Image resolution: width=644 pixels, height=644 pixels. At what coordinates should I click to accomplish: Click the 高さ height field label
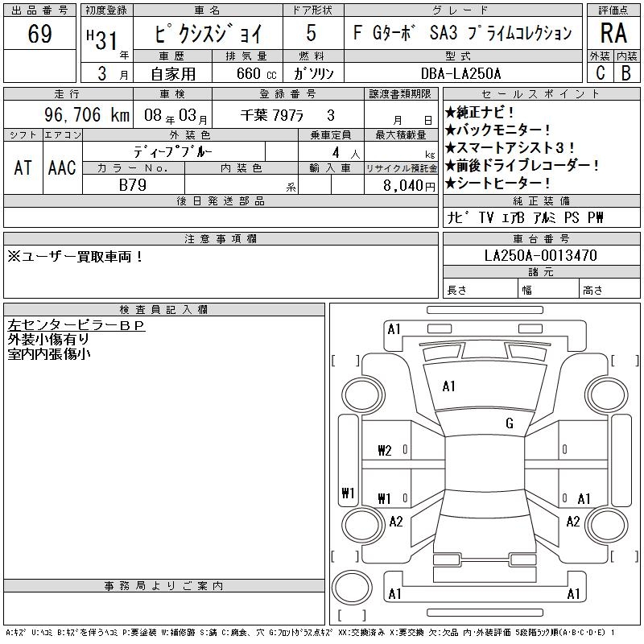[x=592, y=291]
